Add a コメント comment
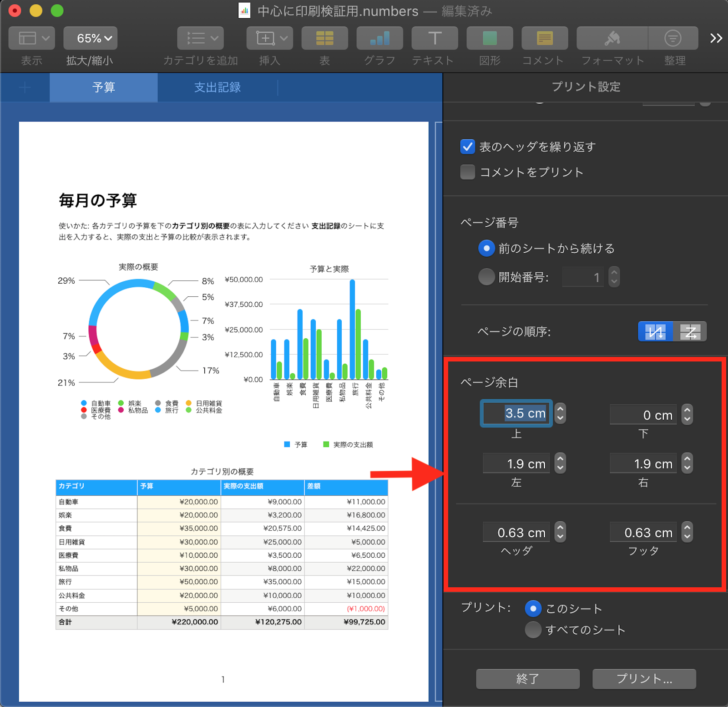This screenshot has width=728, height=707. 544,38
